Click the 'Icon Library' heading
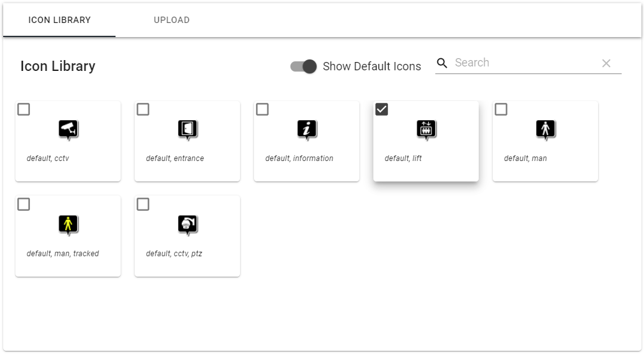The image size is (644, 354). (x=58, y=66)
